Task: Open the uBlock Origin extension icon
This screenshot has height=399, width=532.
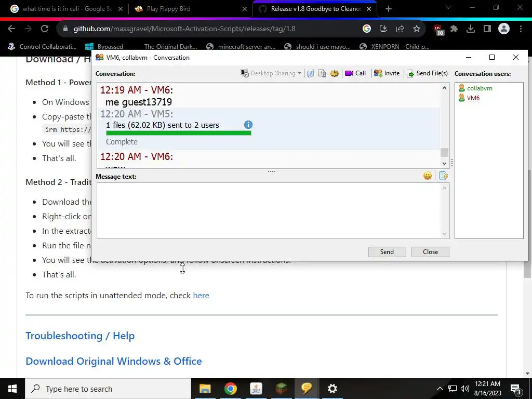Action: click(438, 30)
